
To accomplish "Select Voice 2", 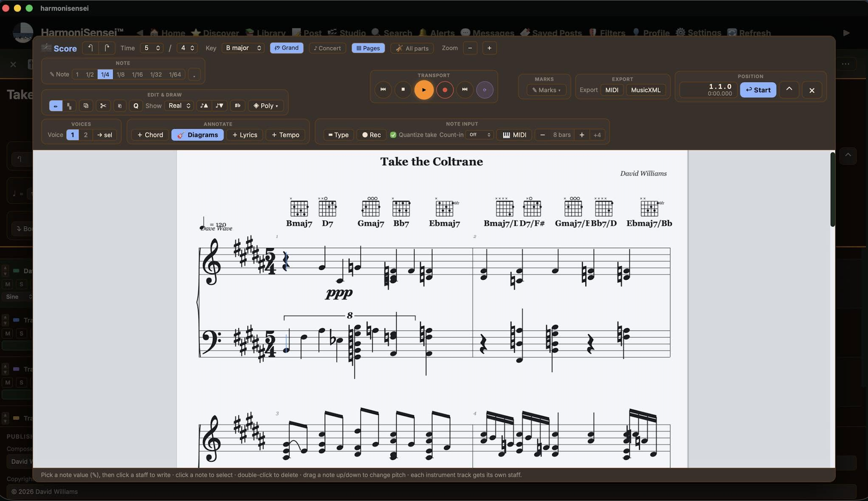I will pyautogui.click(x=86, y=135).
